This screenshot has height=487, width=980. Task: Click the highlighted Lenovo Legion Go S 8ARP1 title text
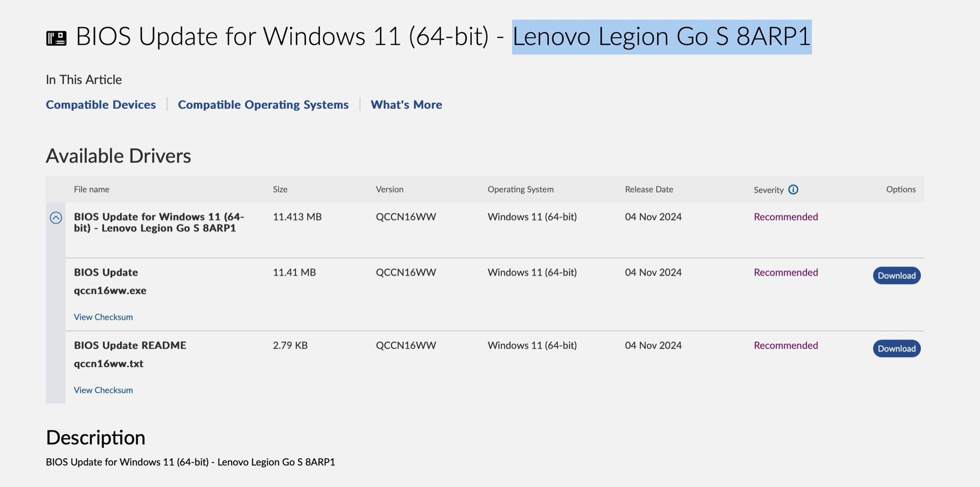coord(661,37)
